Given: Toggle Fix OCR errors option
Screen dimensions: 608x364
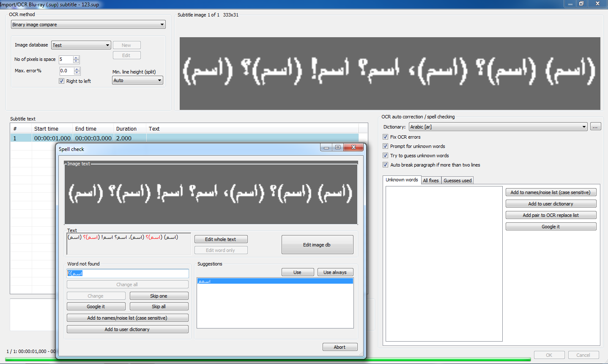Looking at the screenshot, I should pyautogui.click(x=385, y=137).
